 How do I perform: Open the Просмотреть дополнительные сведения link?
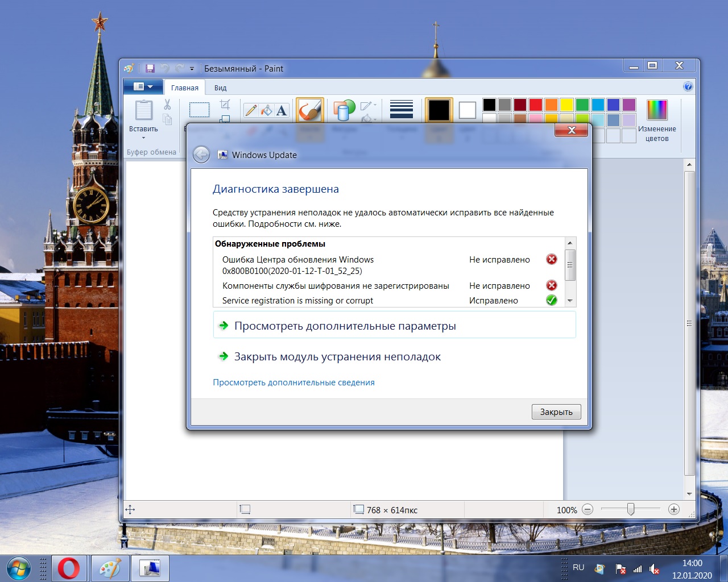coord(293,383)
